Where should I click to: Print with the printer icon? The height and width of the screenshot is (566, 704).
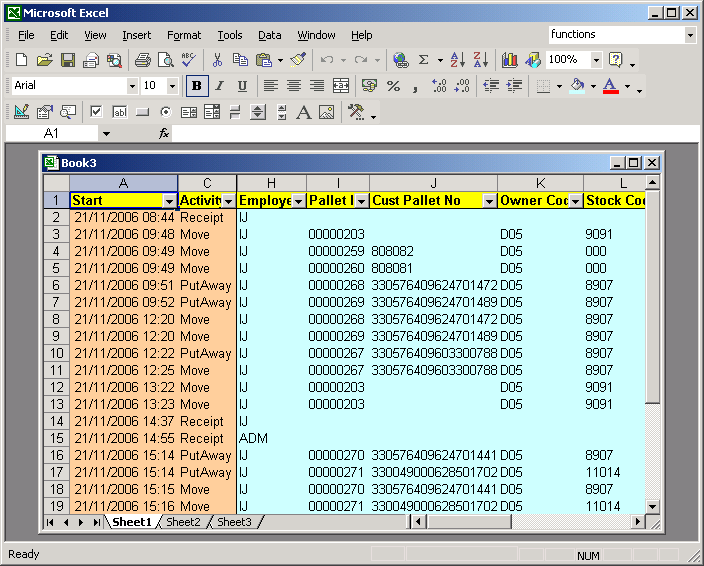pyautogui.click(x=143, y=60)
